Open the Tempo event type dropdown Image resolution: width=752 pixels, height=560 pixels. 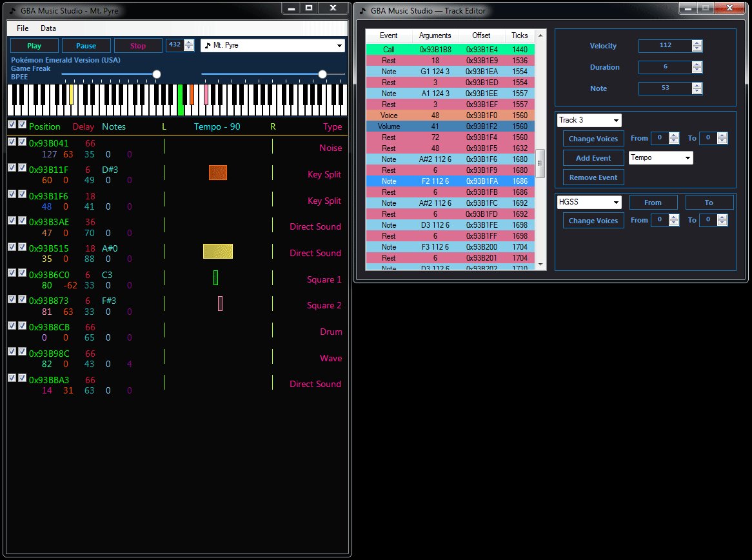[x=661, y=157]
